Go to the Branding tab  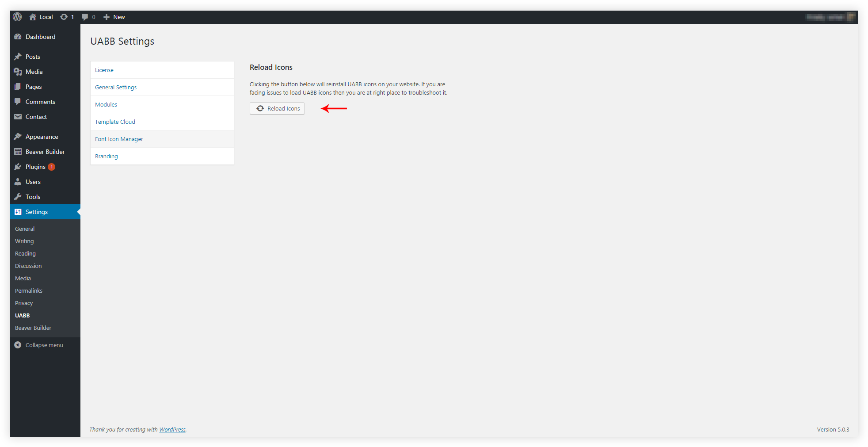tap(107, 156)
